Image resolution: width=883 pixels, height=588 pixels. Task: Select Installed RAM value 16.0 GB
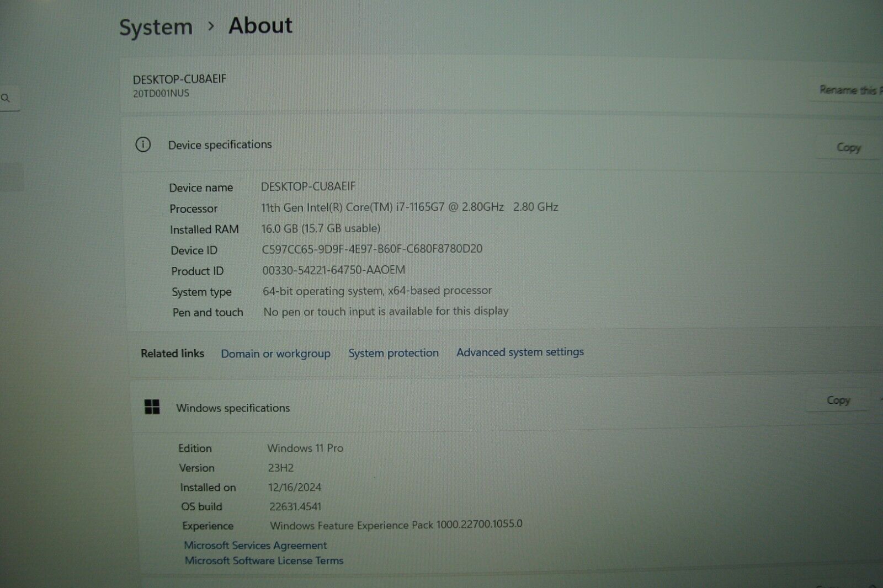pyautogui.click(x=321, y=228)
